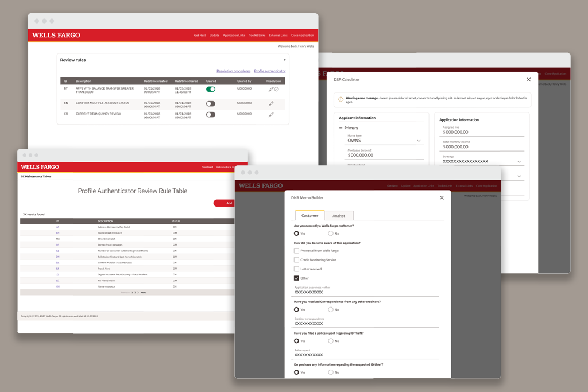Screen dimensions: 588x392
Task: Click the red Add button
Action: click(229, 203)
